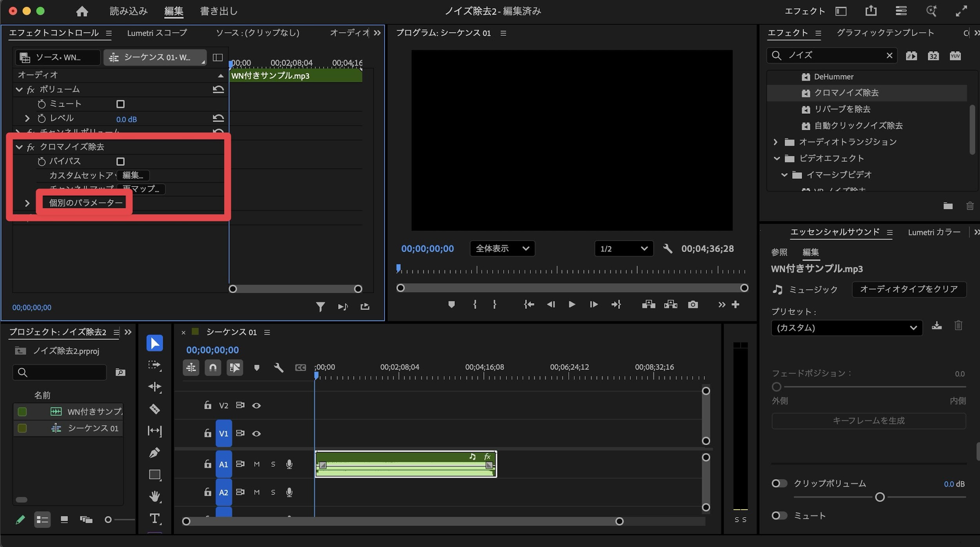Click the Home icon
The image size is (980, 547).
[82, 11]
